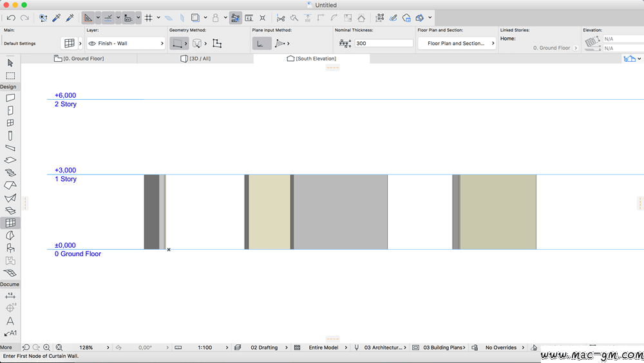Click the More button in toolbox
The height and width of the screenshot is (363, 644).
pyautogui.click(x=6, y=348)
